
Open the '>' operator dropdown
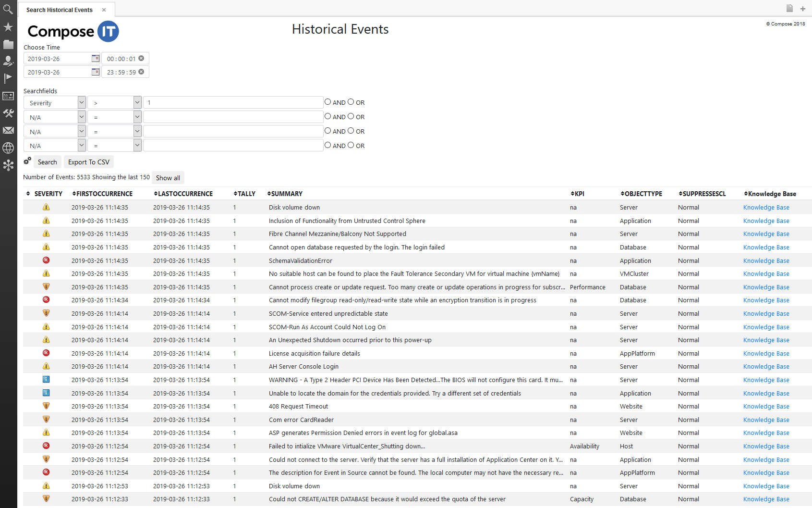pos(137,103)
